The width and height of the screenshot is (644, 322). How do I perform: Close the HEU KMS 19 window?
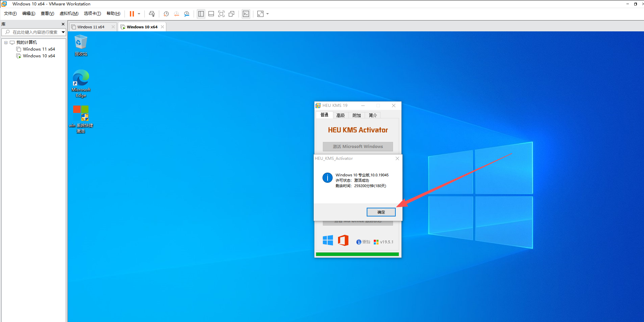coord(394,106)
